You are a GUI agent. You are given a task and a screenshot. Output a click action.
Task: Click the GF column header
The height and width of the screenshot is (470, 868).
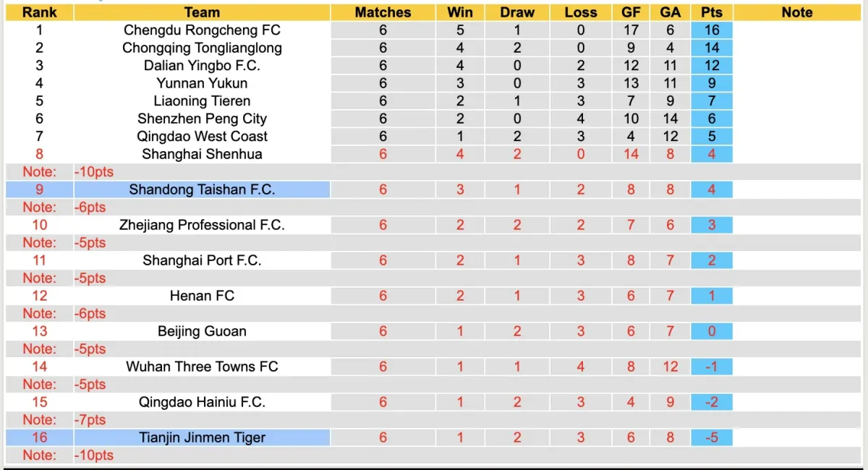click(631, 12)
